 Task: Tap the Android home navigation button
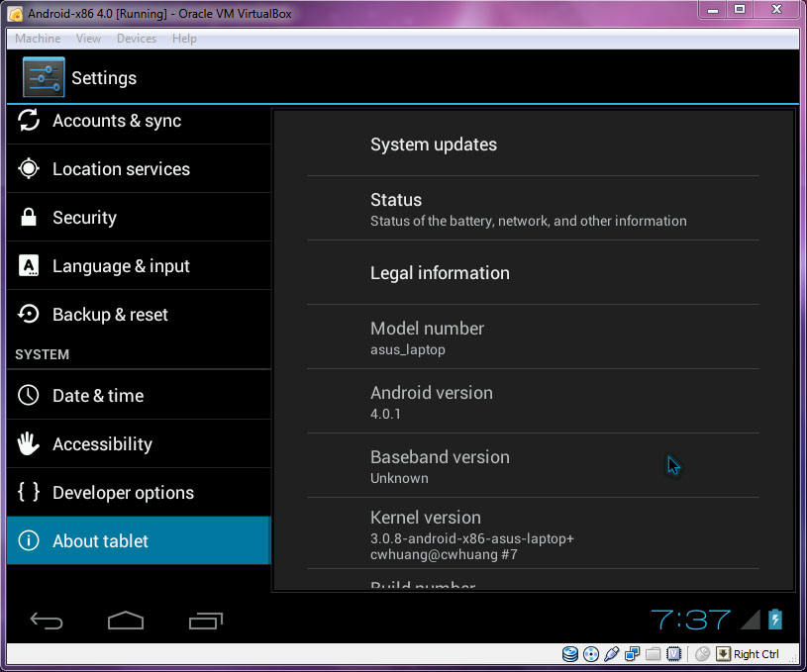point(126,621)
